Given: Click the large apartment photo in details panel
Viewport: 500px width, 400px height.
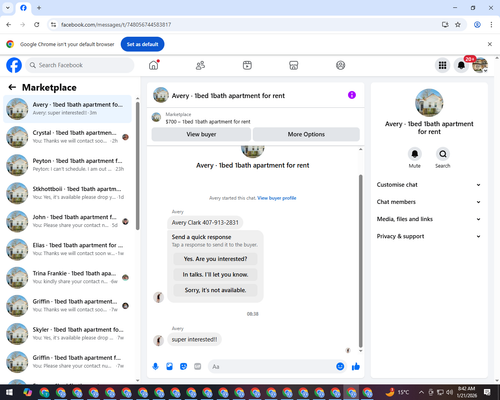Looking at the screenshot, I should 429,103.
